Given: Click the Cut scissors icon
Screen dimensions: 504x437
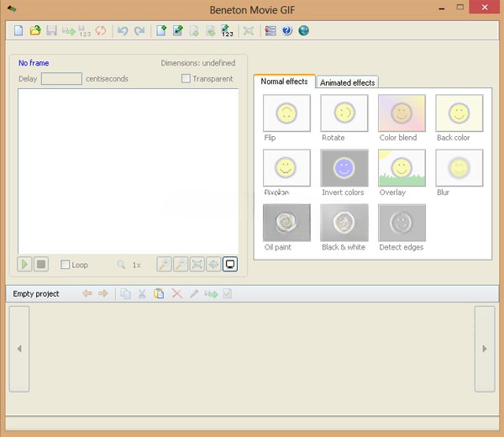Looking at the screenshot, I should point(142,293).
